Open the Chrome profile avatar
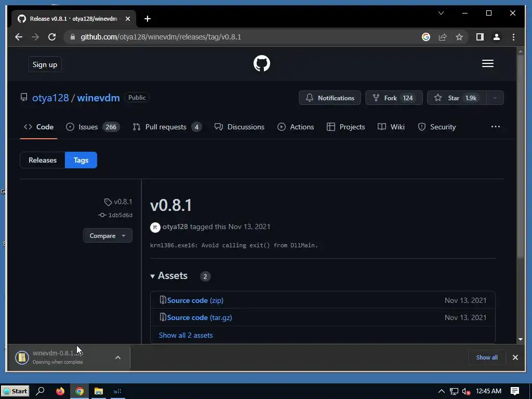This screenshot has height=399, width=532. pos(496,37)
